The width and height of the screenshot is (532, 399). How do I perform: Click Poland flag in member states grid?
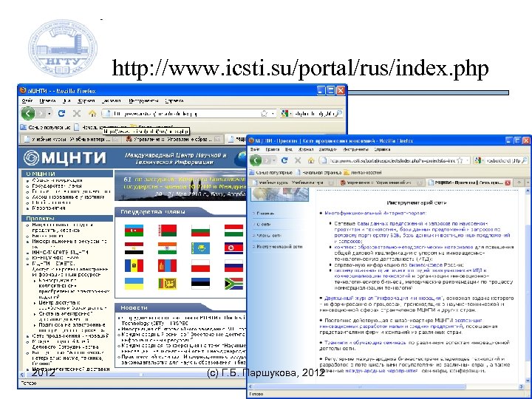point(200,266)
